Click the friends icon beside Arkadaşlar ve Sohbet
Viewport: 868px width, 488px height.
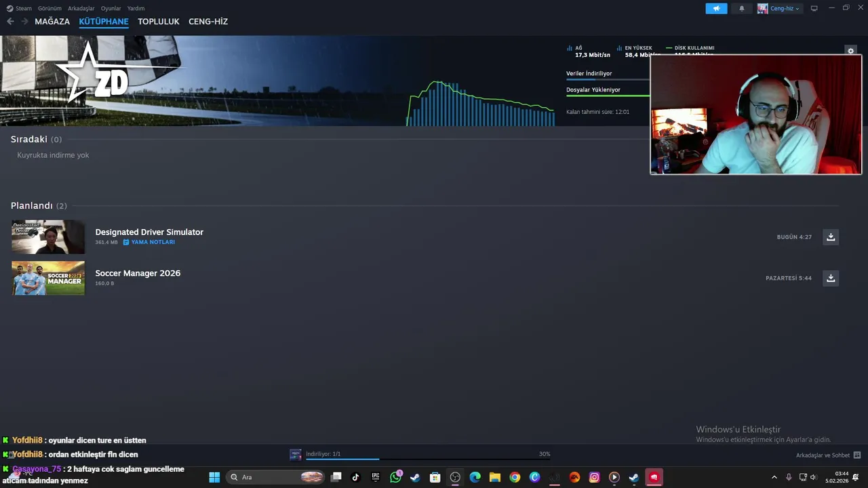857,455
